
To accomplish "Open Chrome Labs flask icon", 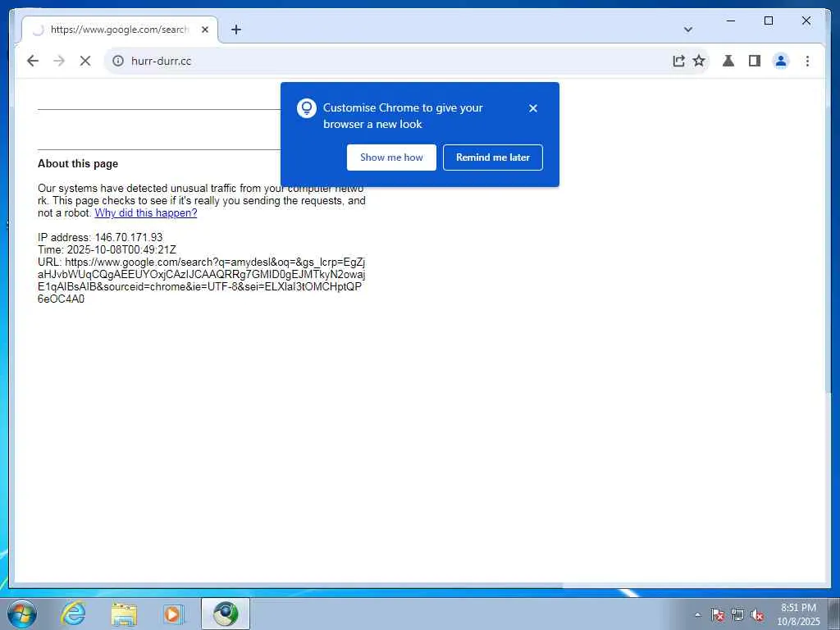I will click(x=728, y=61).
